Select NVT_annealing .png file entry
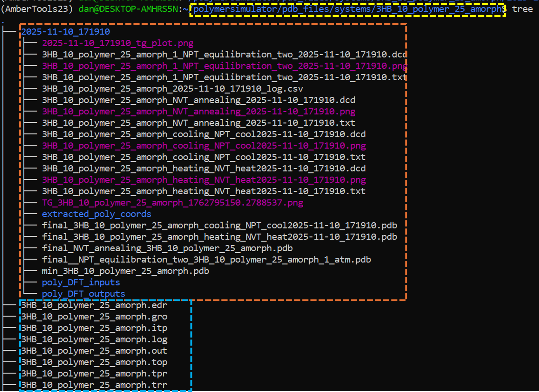The height and width of the screenshot is (392, 539). 199,112
